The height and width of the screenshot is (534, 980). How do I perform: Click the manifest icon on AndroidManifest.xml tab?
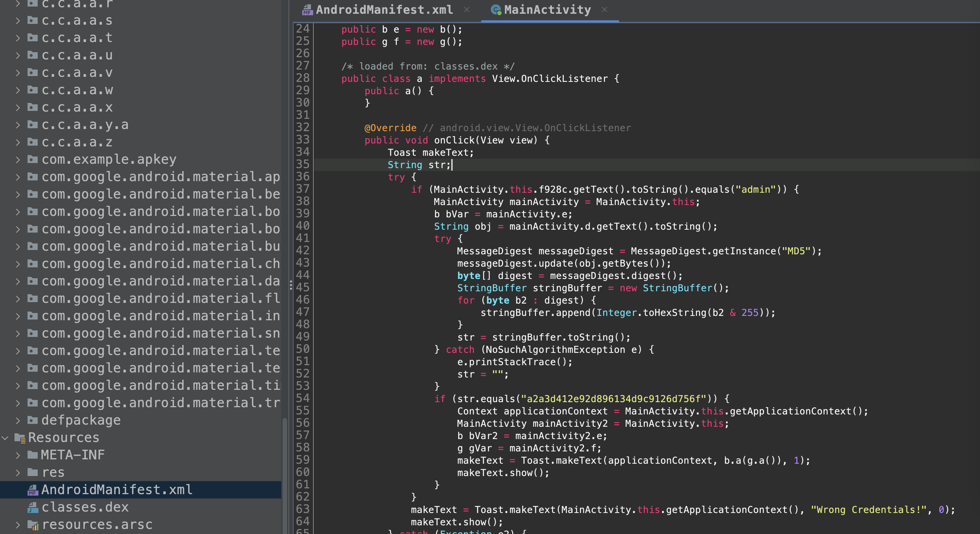[307, 10]
